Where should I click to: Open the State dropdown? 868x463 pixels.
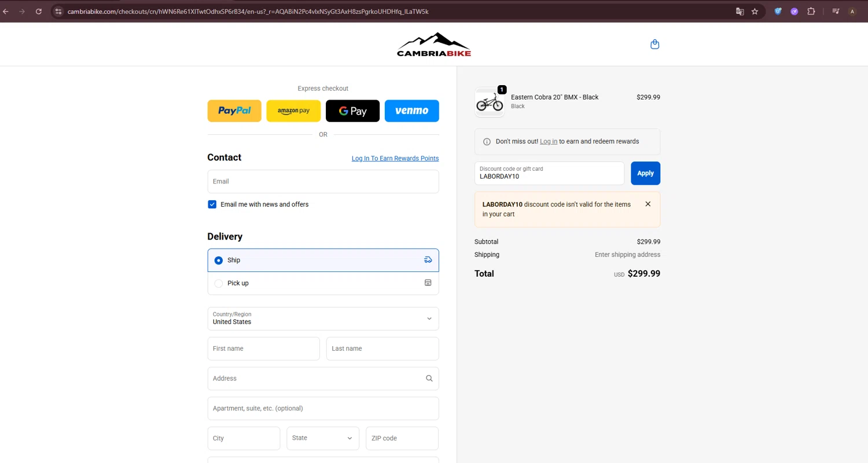tap(323, 438)
